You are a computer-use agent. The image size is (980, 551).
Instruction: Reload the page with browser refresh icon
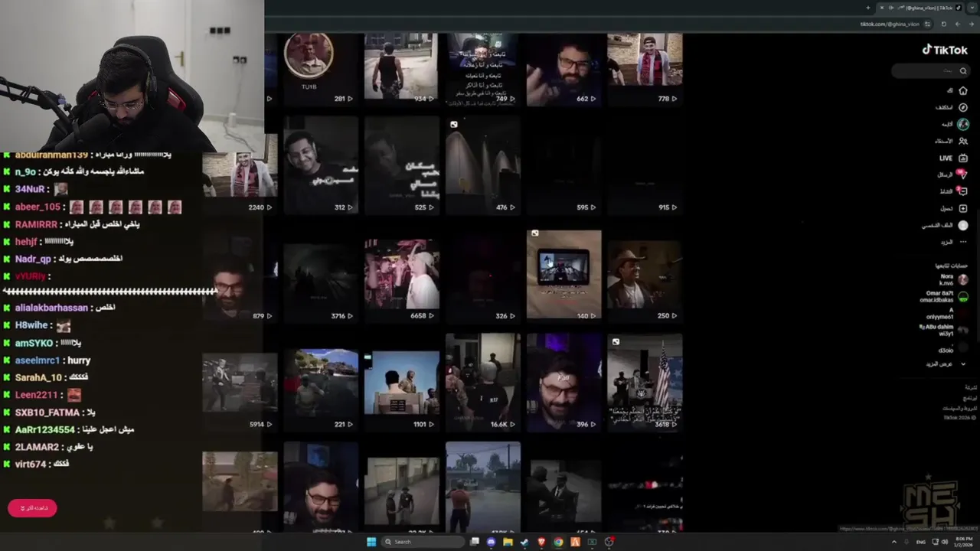click(x=943, y=24)
